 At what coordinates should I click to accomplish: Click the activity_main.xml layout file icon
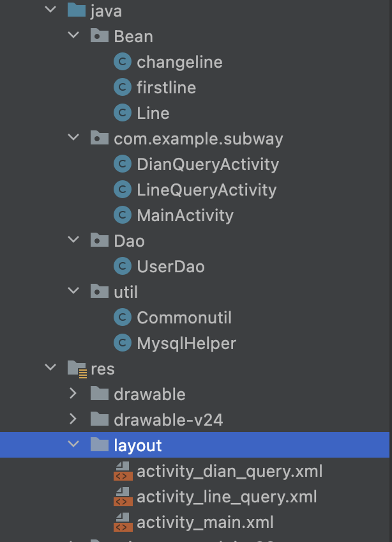122,522
